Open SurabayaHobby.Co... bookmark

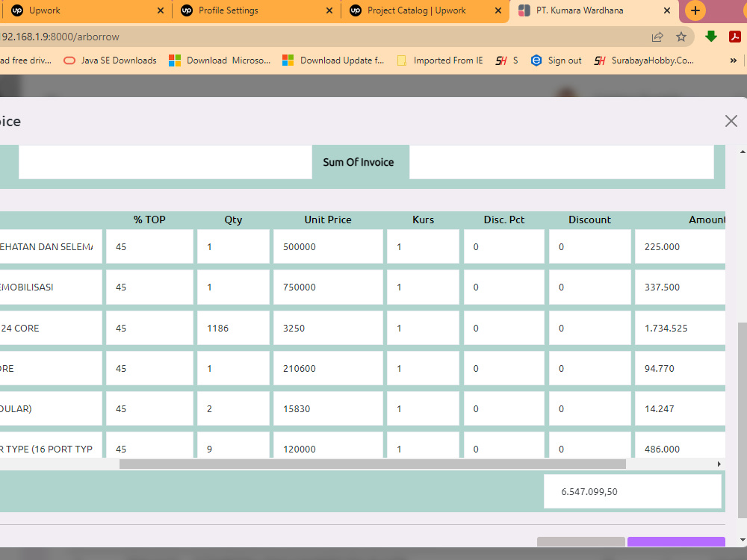(644, 60)
